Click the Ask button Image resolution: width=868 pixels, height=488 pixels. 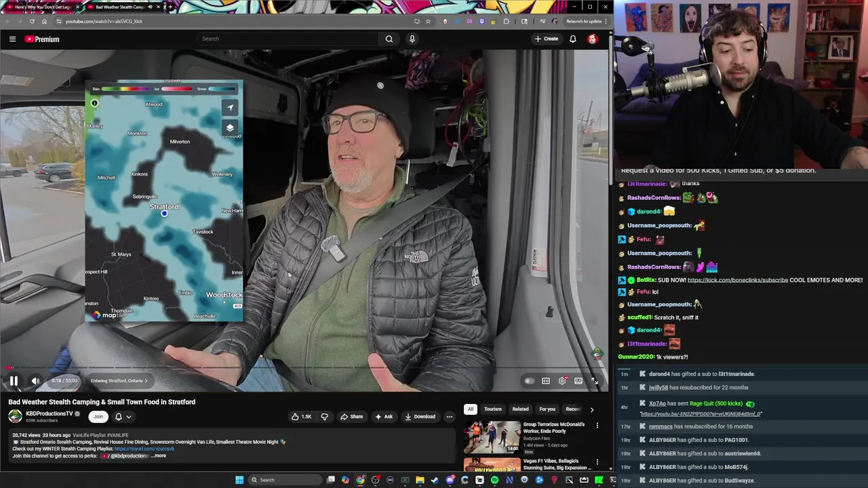click(384, 417)
